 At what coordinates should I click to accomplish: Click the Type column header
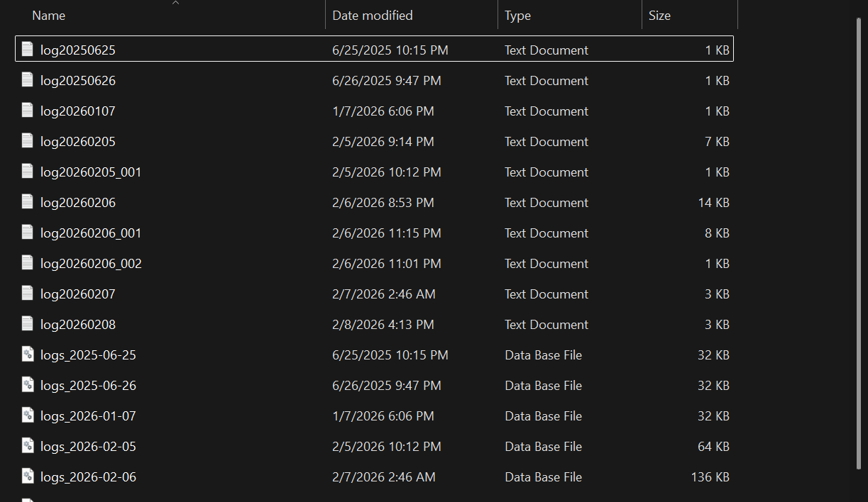[x=517, y=16]
